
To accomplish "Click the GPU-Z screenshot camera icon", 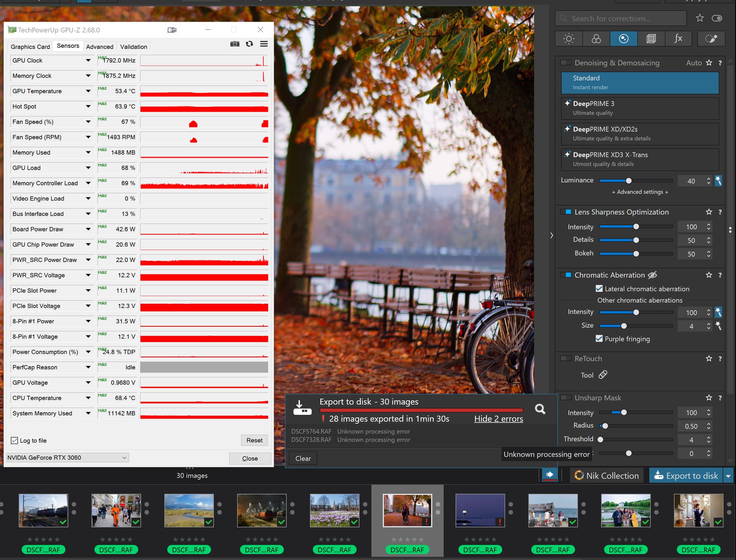I will pyautogui.click(x=235, y=44).
